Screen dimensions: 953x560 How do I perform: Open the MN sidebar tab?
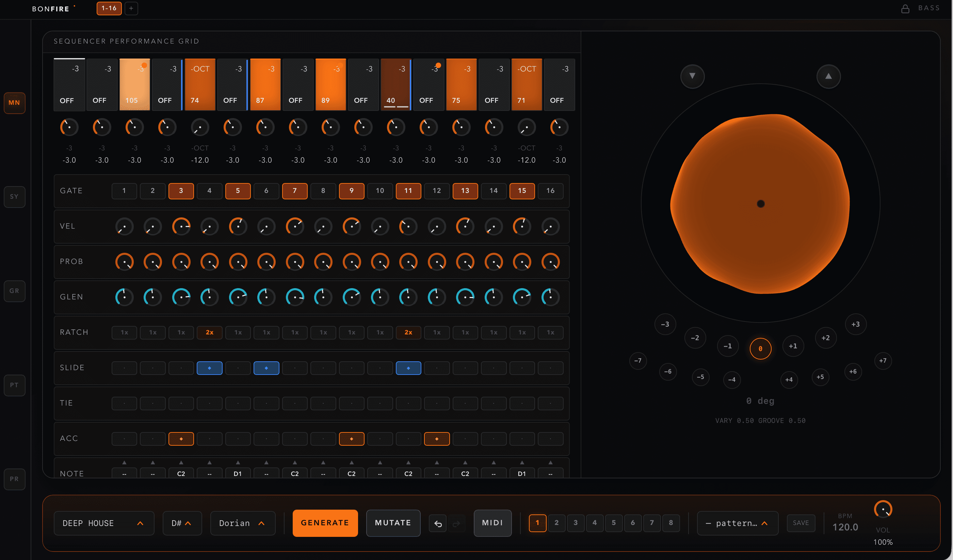click(14, 103)
